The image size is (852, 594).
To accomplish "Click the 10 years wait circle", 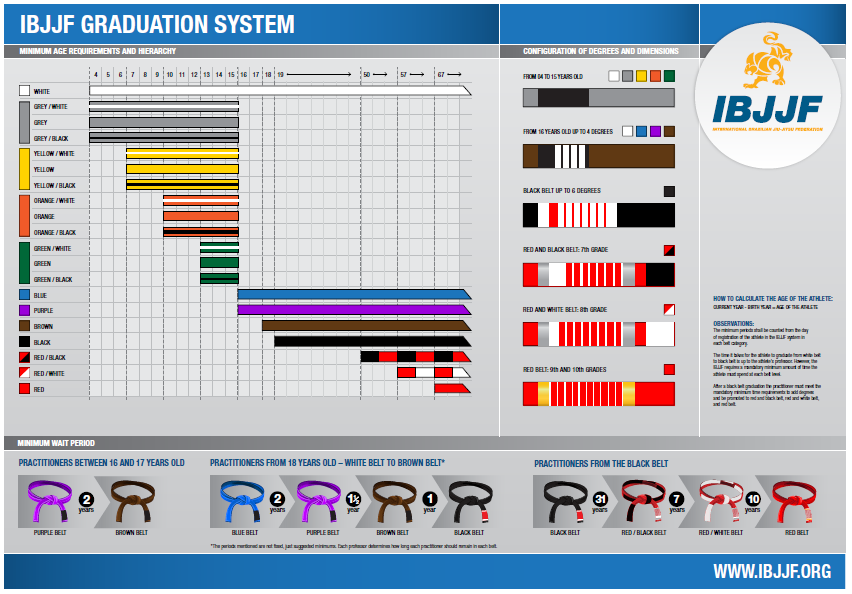I will (x=753, y=499).
